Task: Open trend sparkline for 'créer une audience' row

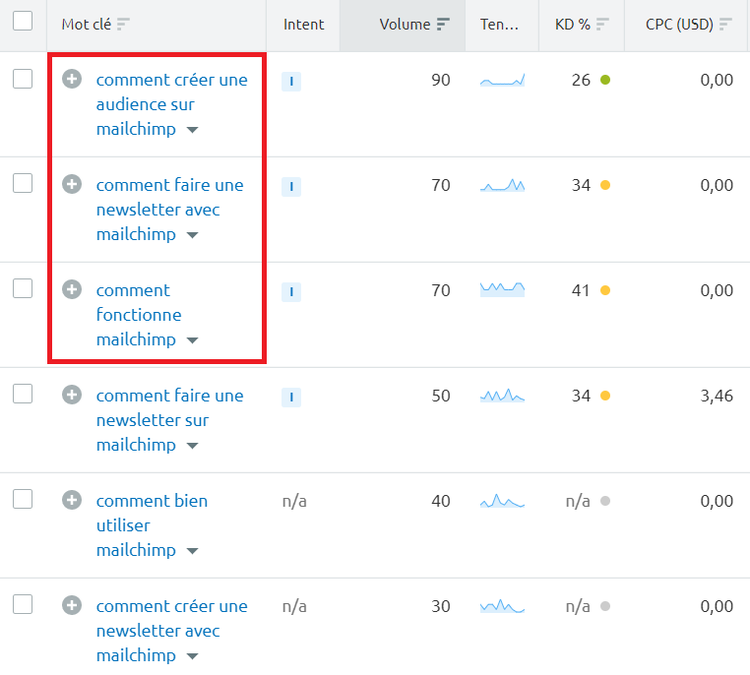Action: coord(502,80)
